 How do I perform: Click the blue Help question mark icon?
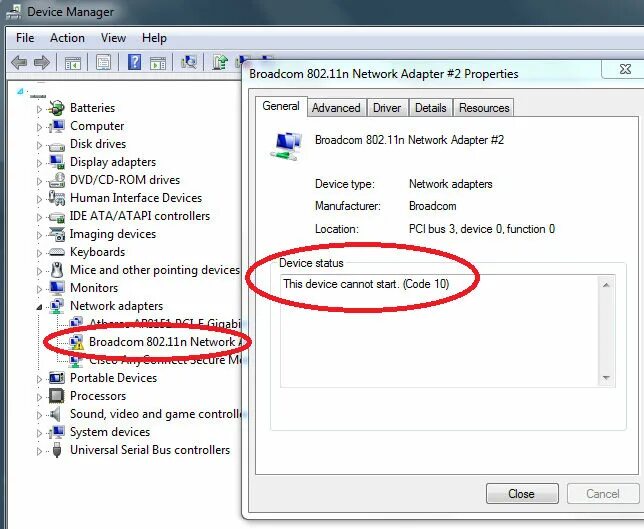134,62
